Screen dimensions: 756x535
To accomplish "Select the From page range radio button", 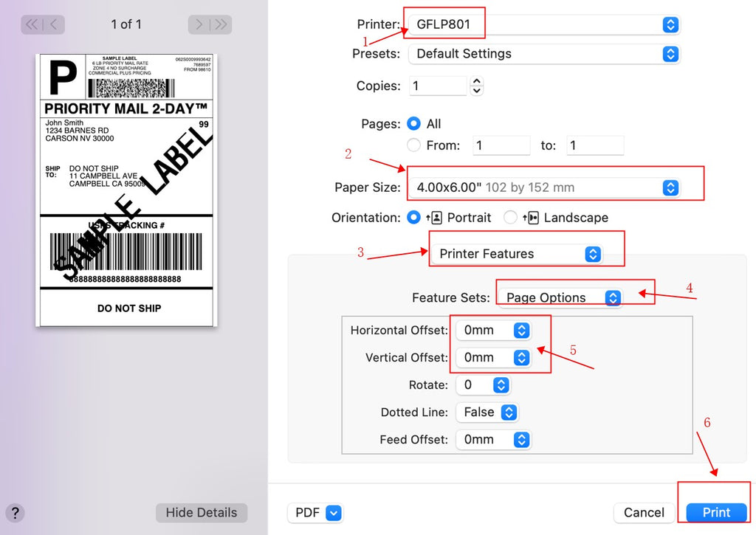I will (x=414, y=145).
